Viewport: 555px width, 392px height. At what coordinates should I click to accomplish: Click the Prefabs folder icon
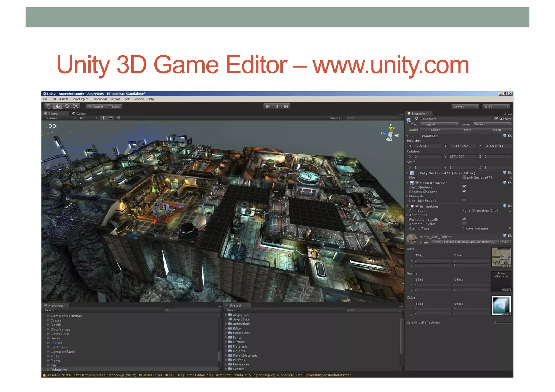point(230,360)
